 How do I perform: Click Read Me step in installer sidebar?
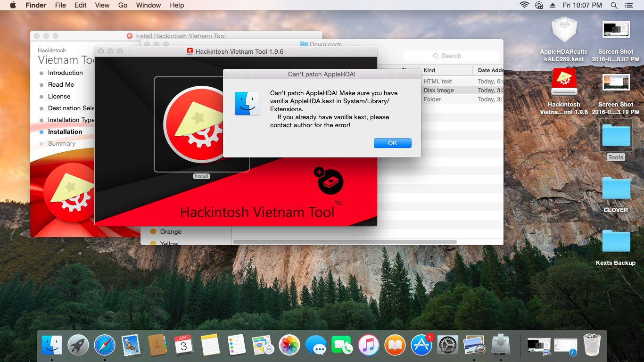[61, 85]
